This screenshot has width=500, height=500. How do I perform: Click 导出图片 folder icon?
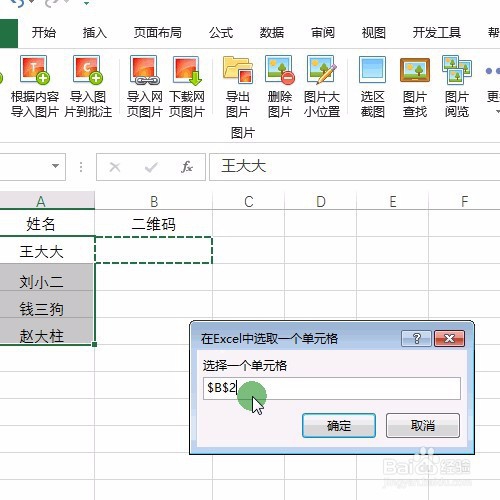[238, 70]
